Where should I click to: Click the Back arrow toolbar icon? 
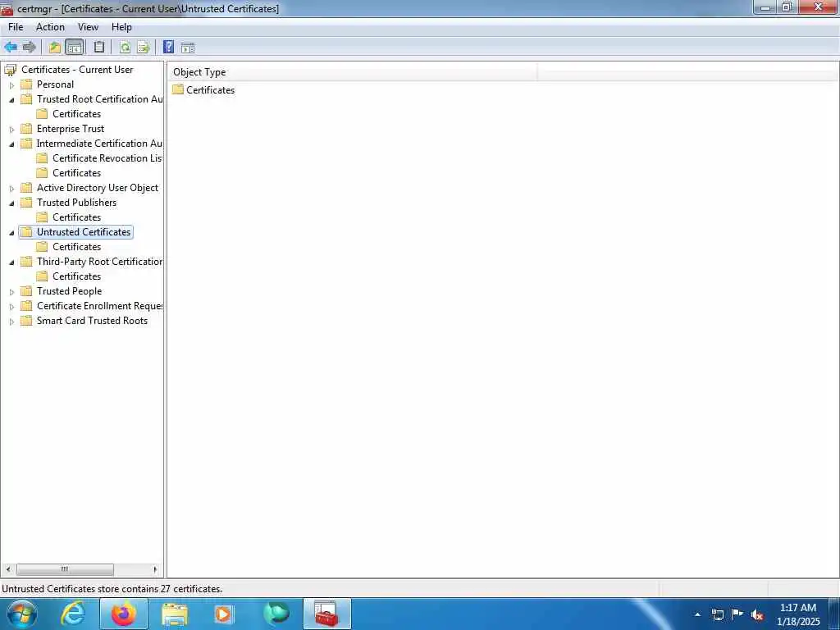[11, 47]
